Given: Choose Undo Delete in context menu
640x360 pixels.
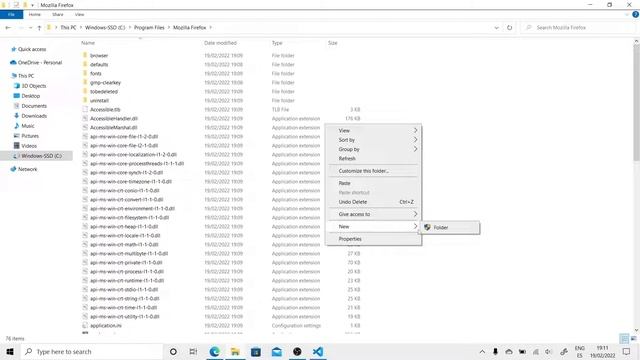Looking at the screenshot, I should pyautogui.click(x=373, y=202).
